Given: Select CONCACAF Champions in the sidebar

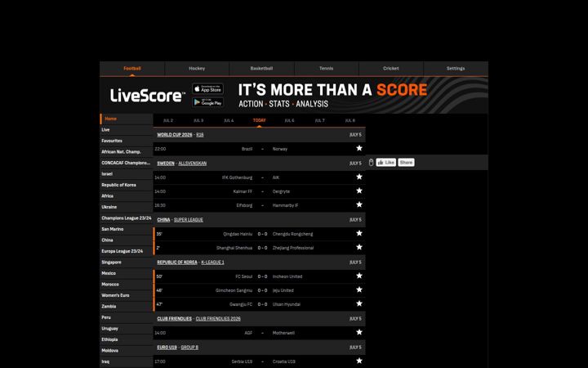Looking at the screenshot, I should [x=127, y=163].
